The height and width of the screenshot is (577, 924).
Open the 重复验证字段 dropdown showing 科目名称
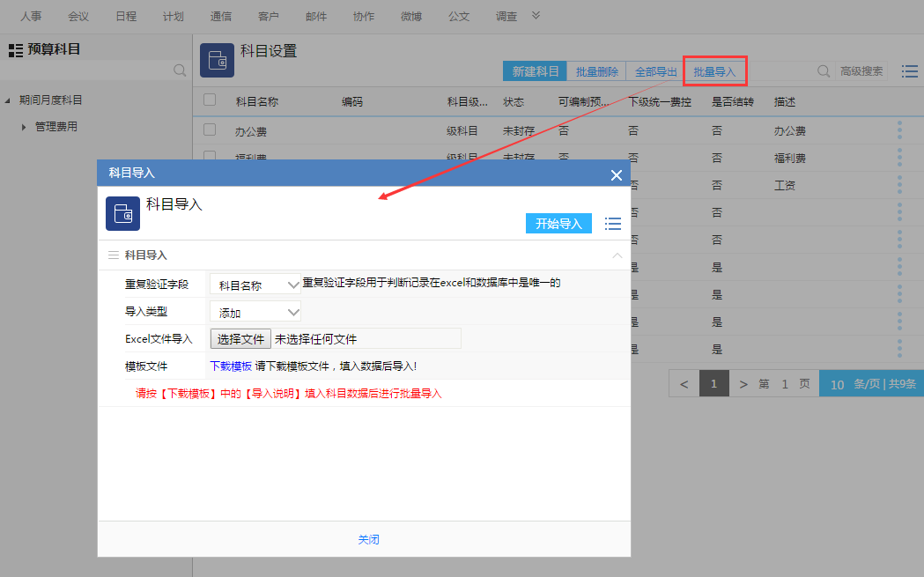tap(255, 285)
